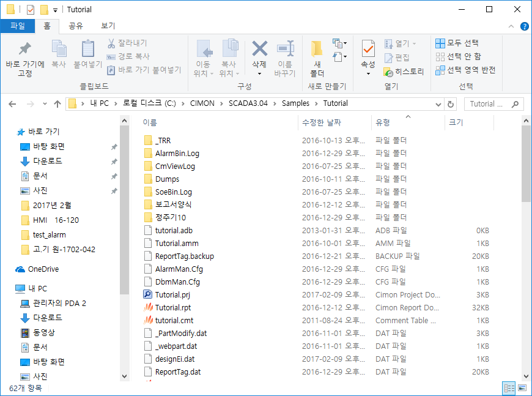Go up one folder level with the arrow
532x396 pixels.
[x=57, y=104]
